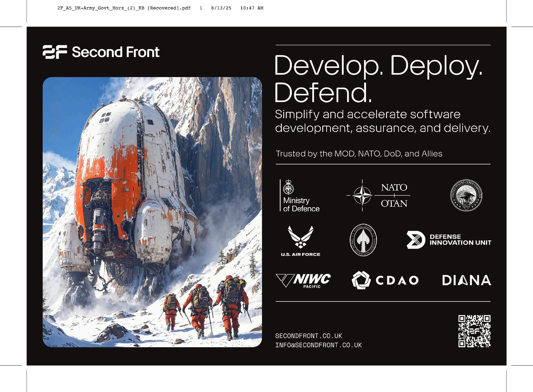Click the Special Operations Command seal
Viewport: 533px width, 392px height.
click(363, 240)
